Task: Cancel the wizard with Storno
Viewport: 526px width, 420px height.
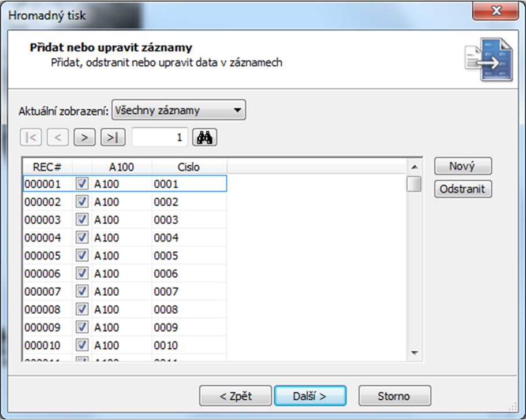Action: click(394, 396)
